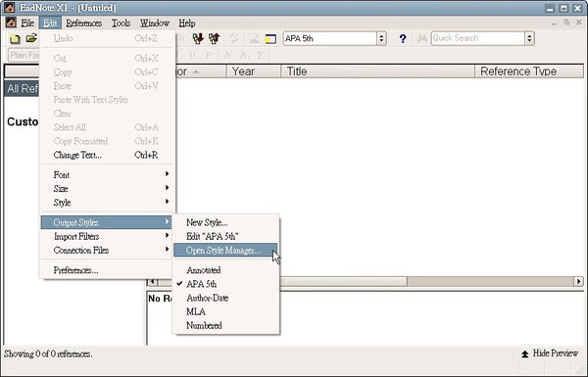The width and height of the screenshot is (588, 377).
Task: Click the Subscript A formatting icon
Action: [x=244, y=56]
